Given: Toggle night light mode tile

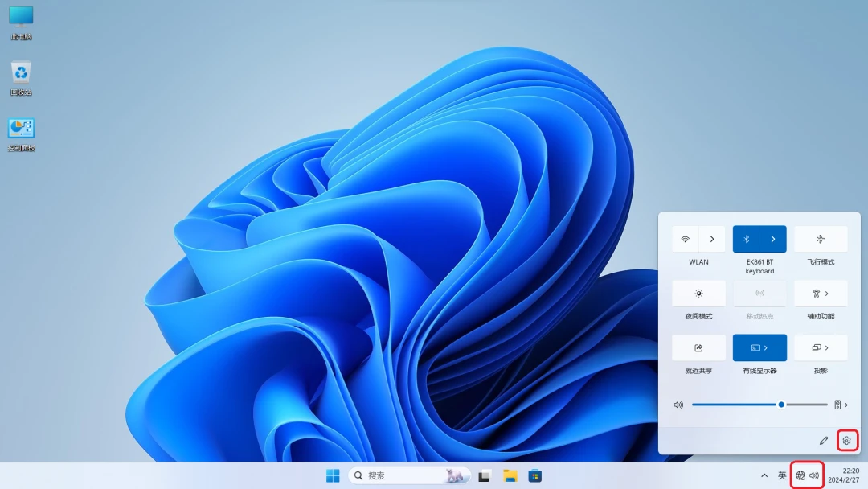Looking at the screenshot, I should pos(698,294).
